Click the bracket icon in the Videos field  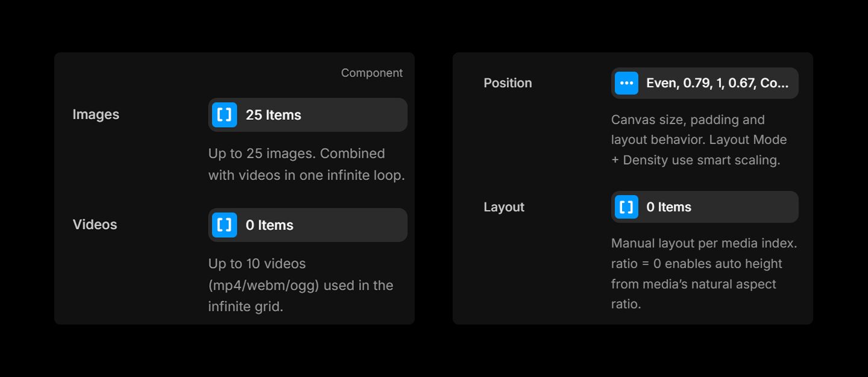[x=224, y=225]
